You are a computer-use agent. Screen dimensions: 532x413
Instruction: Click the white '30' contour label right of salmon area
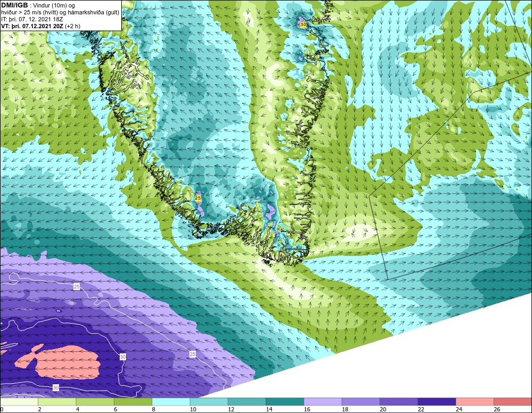tap(123, 357)
